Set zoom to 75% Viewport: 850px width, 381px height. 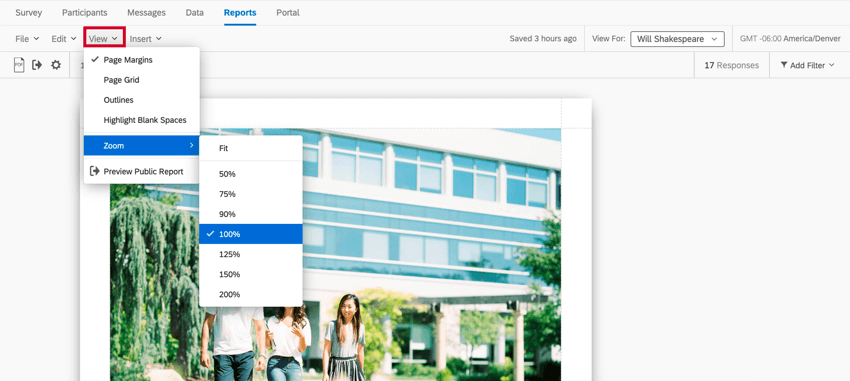click(250, 194)
